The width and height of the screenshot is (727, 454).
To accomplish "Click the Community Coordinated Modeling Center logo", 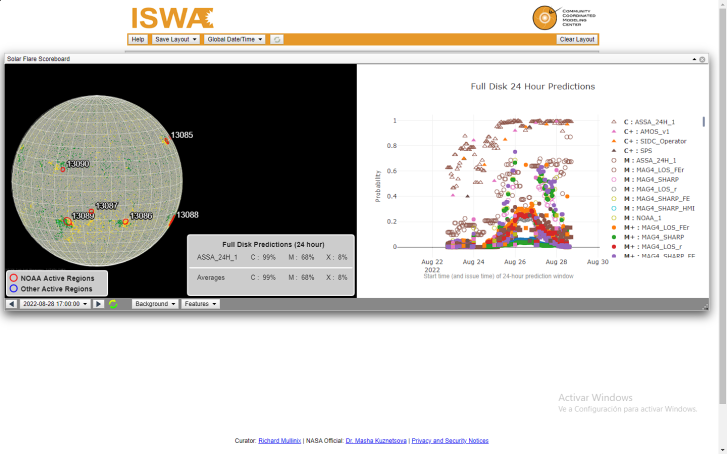I will pos(544,18).
